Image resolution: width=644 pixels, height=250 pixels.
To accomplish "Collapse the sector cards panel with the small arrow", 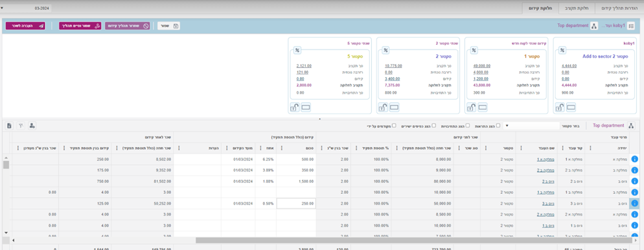I will pyautogui.click(x=320, y=119).
